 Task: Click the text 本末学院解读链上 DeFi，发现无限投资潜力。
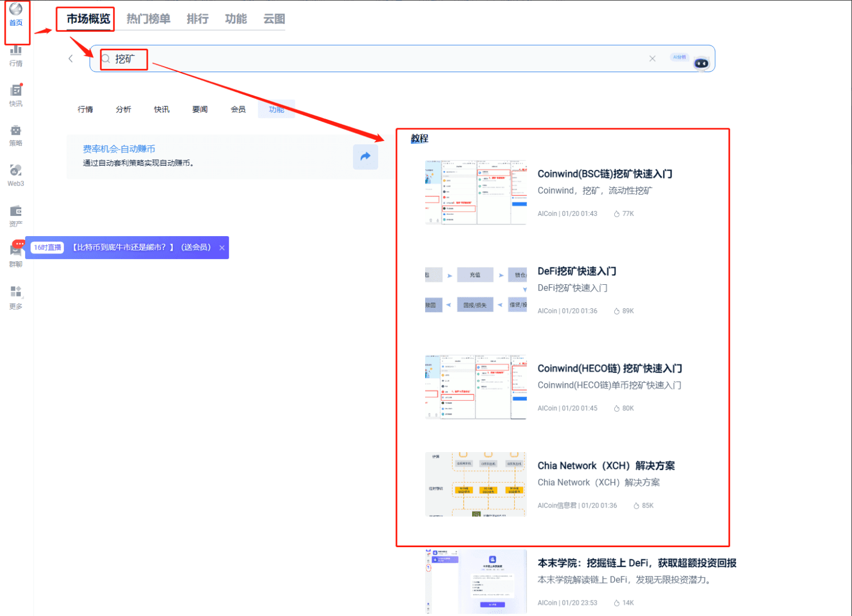click(x=624, y=580)
